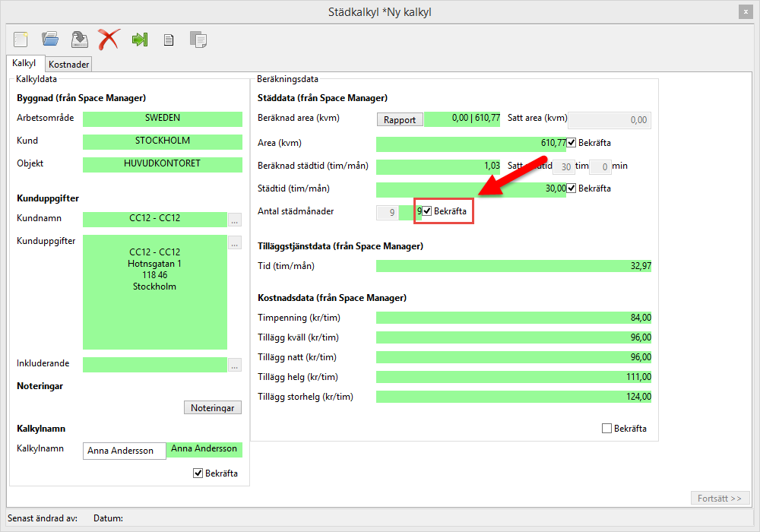Click the browse button beside Kunduppgifter
Image resolution: width=760 pixels, height=532 pixels.
pos(235,243)
